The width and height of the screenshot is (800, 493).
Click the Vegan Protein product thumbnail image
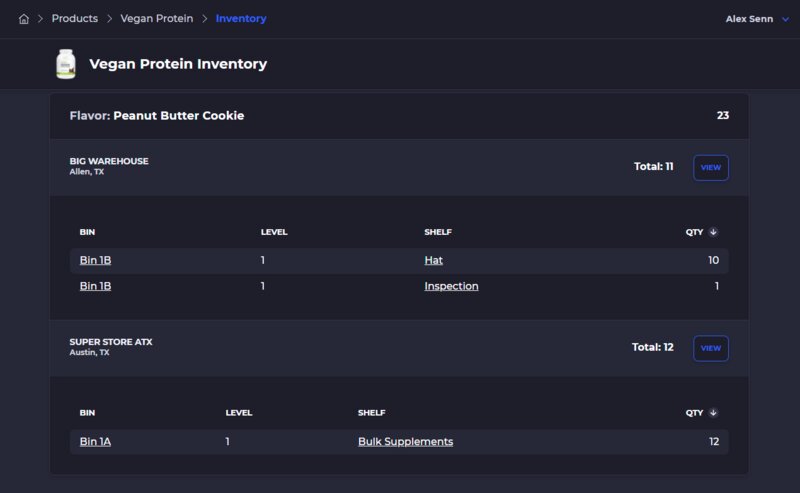point(66,64)
